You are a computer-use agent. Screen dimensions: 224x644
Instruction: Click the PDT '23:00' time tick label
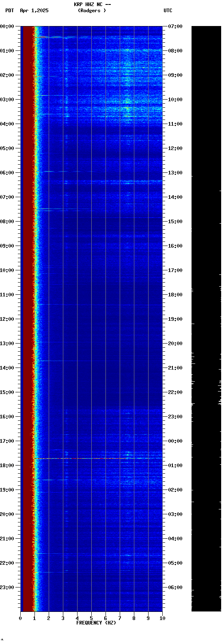[x=7, y=587]
